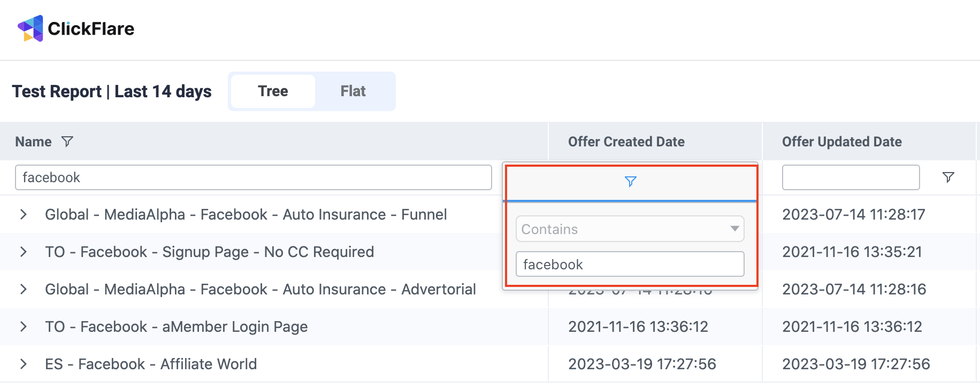This screenshot has width=980, height=389.
Task: Select row Global - MediaAlpha - Facebook - Auto Insurance - Funnel
Action: [x=246, y=214]
